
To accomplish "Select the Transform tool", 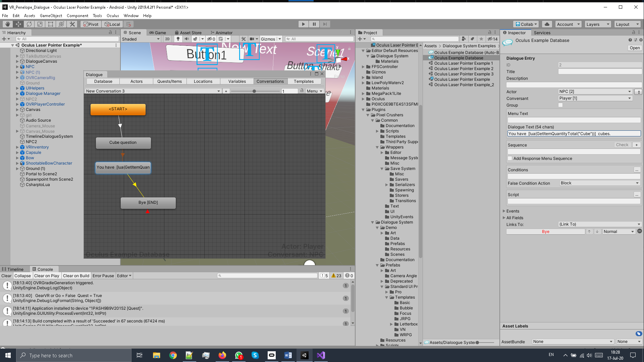I will point(61,24).
